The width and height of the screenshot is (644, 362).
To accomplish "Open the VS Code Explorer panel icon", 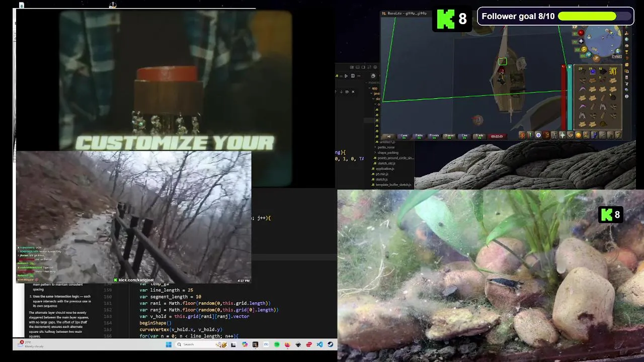I will tap(373, 76).
